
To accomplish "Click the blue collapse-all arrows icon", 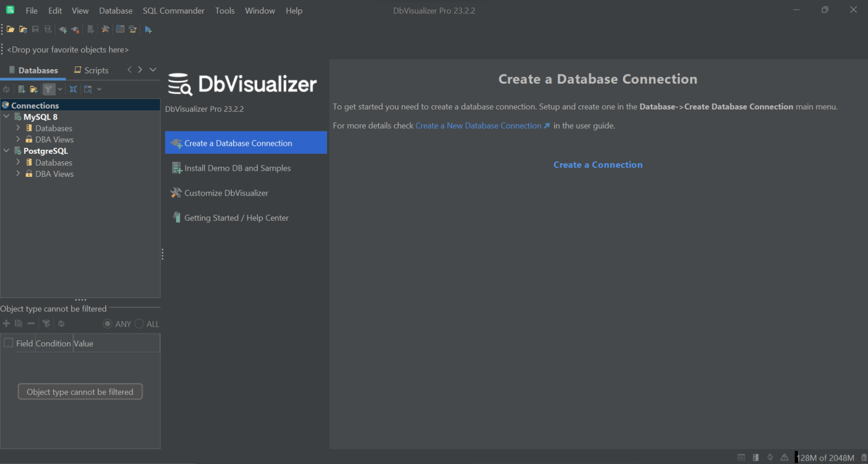I will [73, 89].
